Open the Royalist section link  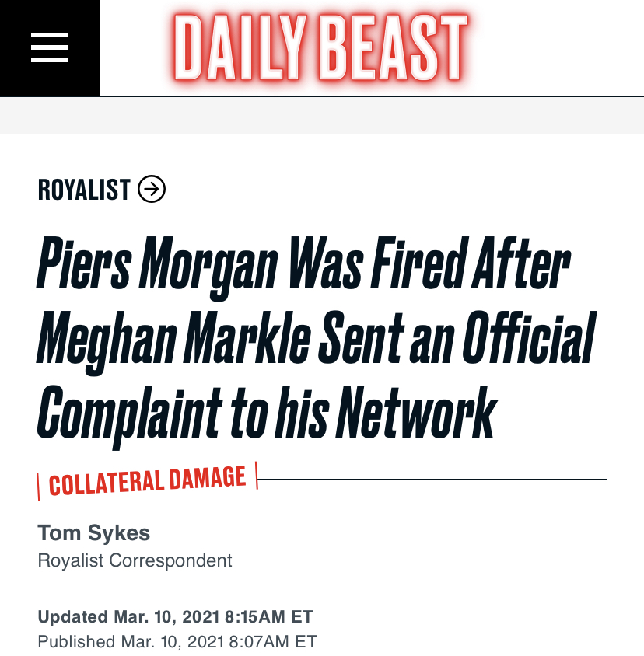(84, 190)
